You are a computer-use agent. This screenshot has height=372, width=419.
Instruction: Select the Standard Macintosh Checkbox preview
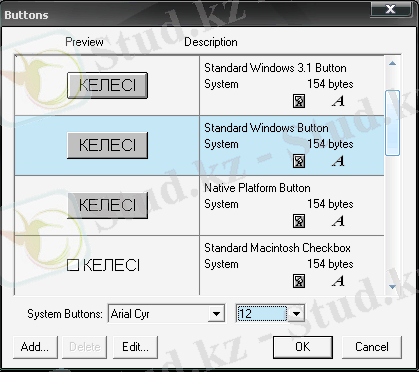point(103,266)
